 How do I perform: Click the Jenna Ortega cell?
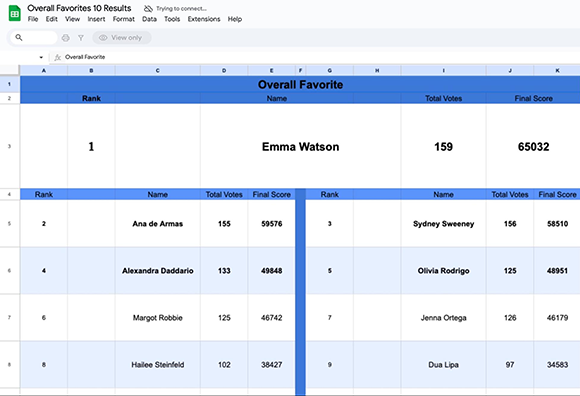pos(444,318)
